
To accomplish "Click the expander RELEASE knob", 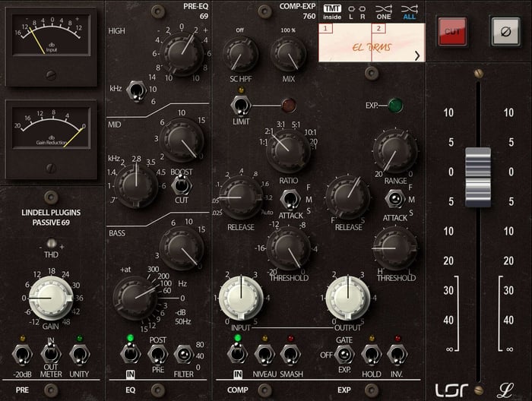I will [347, 197].
